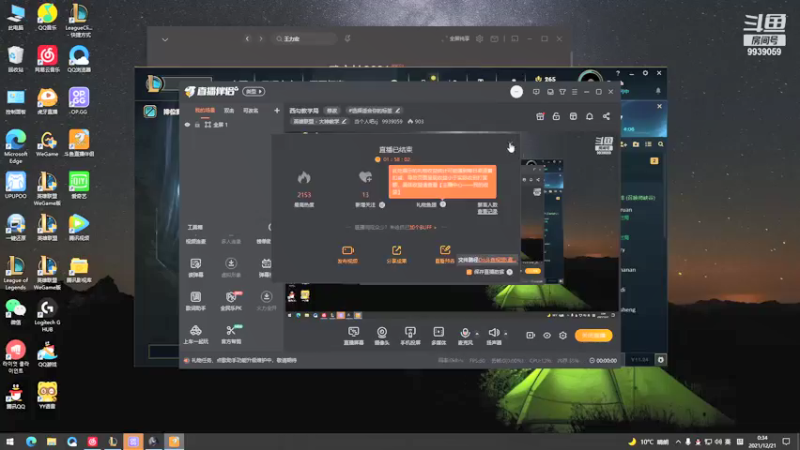Toggle the room lock icon in header
Screen dimensions: 800x450
pyautogui.click(x=556, y=116)
